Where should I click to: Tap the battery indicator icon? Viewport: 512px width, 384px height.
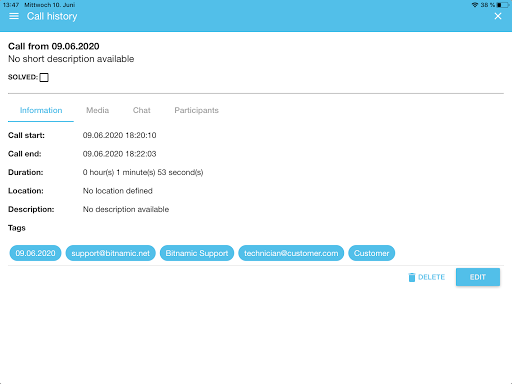(x=503, y=5)
